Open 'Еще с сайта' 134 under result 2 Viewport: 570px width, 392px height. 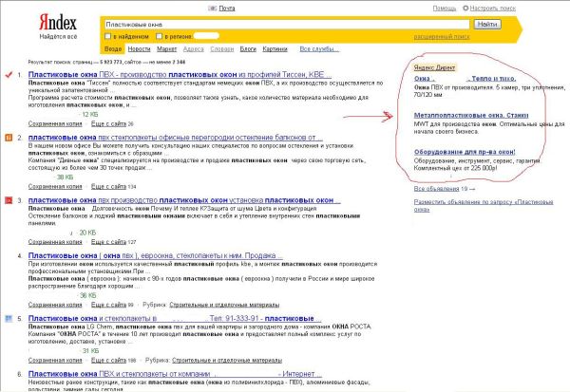(x=108, y=186)
